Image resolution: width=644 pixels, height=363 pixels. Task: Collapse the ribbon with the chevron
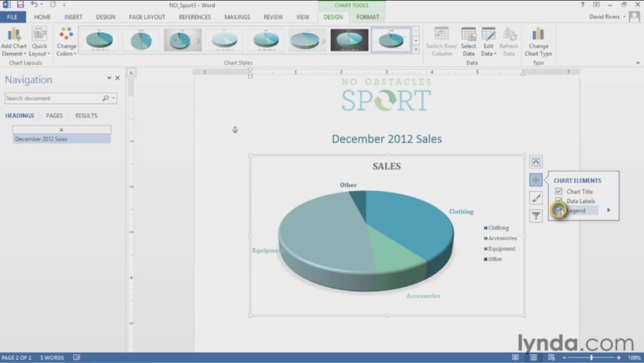pyautogui.click(x=638, y=63)
